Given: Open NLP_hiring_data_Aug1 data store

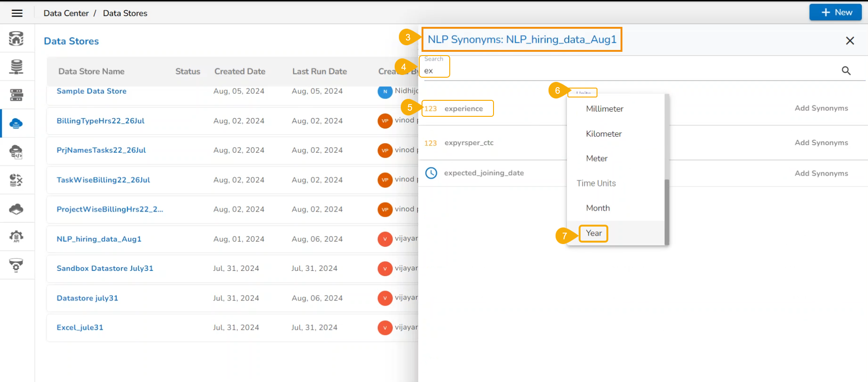Looking at the screenshot, I should pos(99,239).
